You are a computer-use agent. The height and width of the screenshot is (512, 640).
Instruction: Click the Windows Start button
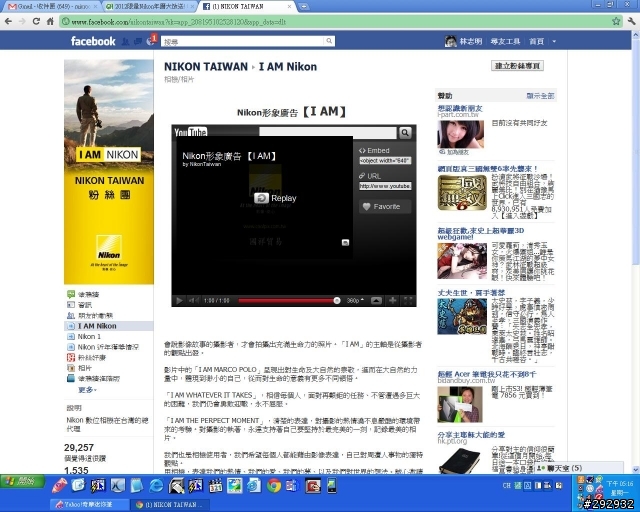21,481
